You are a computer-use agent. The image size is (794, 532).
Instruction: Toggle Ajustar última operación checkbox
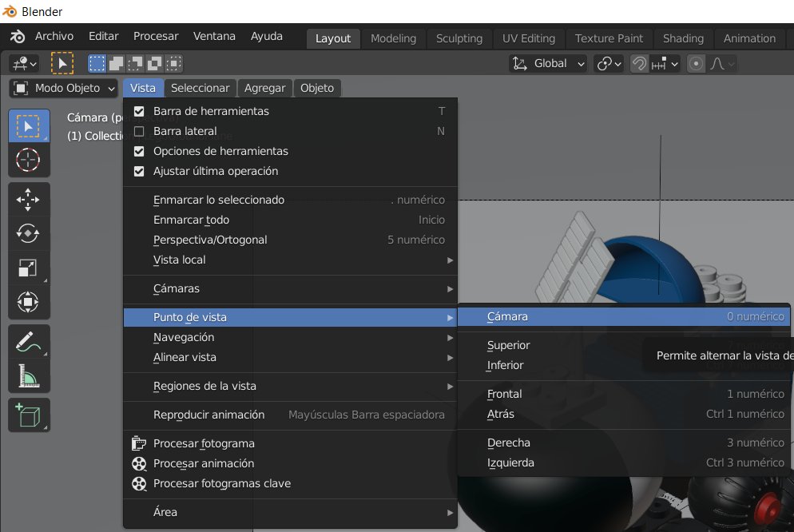click(139, 172)
